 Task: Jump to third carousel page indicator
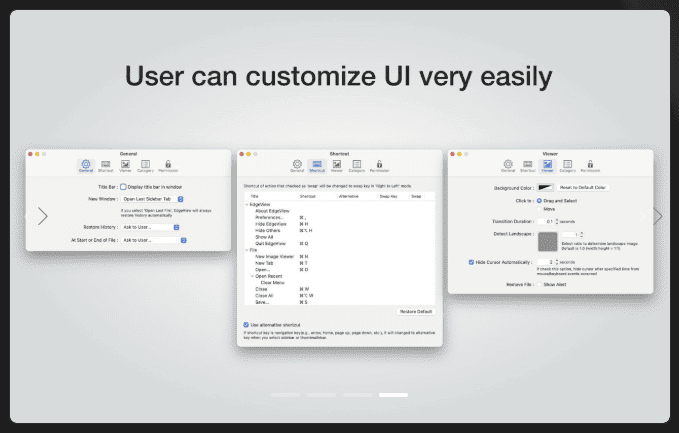click(x=357, y=395)
